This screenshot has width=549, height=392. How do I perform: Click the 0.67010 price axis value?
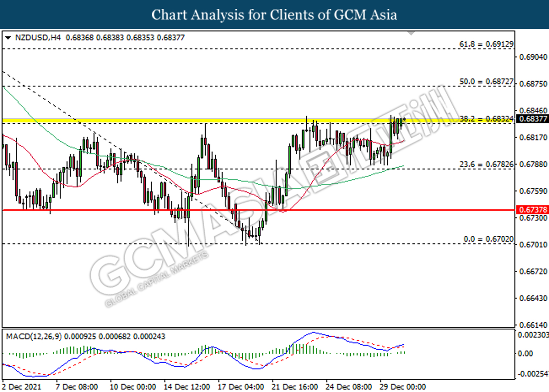534,244
